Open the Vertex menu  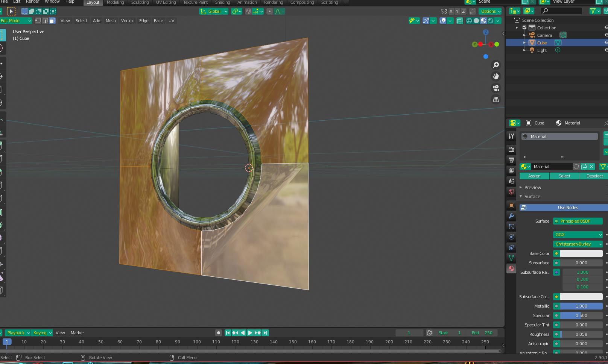pos(127,21)
